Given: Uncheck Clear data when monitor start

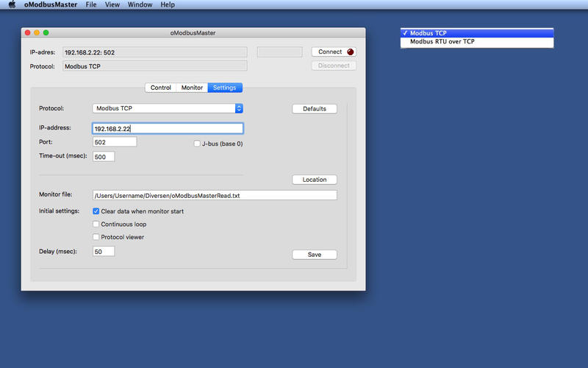Looking at the screenshot, I should 96,211.
